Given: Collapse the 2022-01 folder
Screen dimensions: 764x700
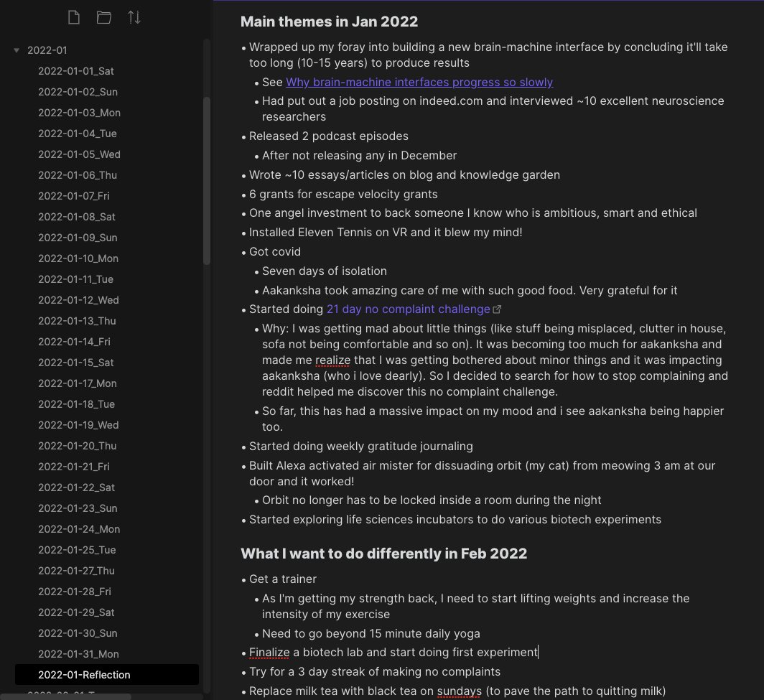Looking at the screenshot, I should tap(17, 50).
